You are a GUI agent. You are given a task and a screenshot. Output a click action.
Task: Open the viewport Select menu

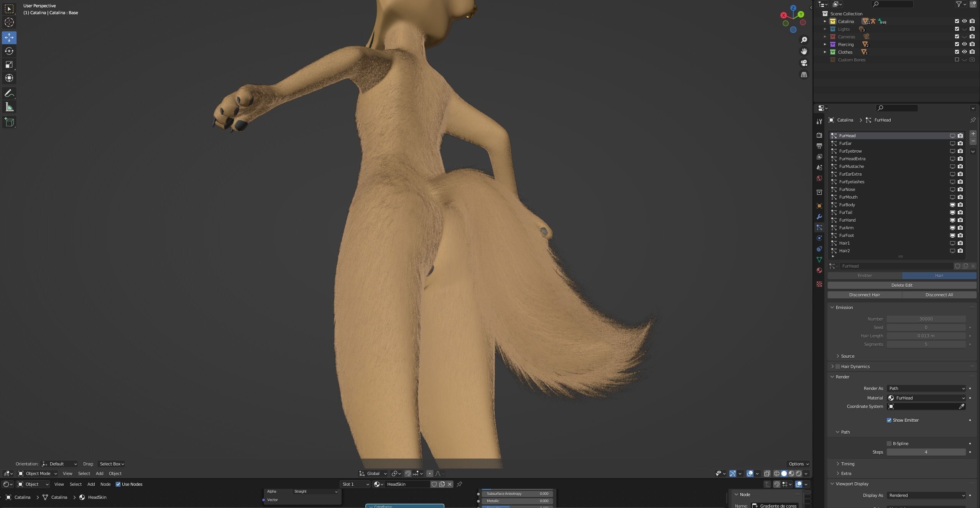pos(84,473)
